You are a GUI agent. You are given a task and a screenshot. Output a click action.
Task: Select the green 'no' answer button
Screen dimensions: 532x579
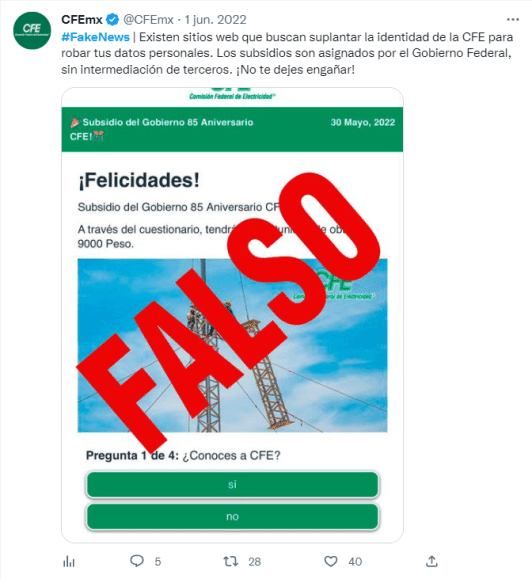[x=232, y=517]
